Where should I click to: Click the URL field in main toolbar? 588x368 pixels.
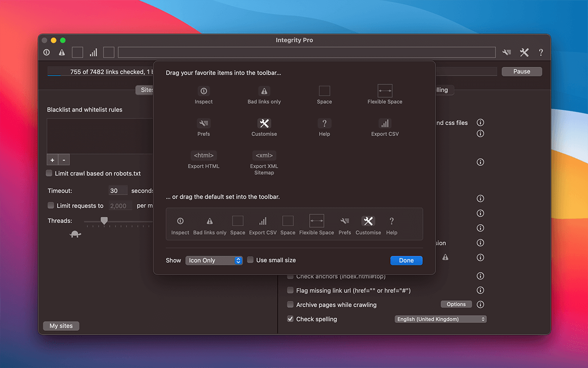[x=307, y=53]
